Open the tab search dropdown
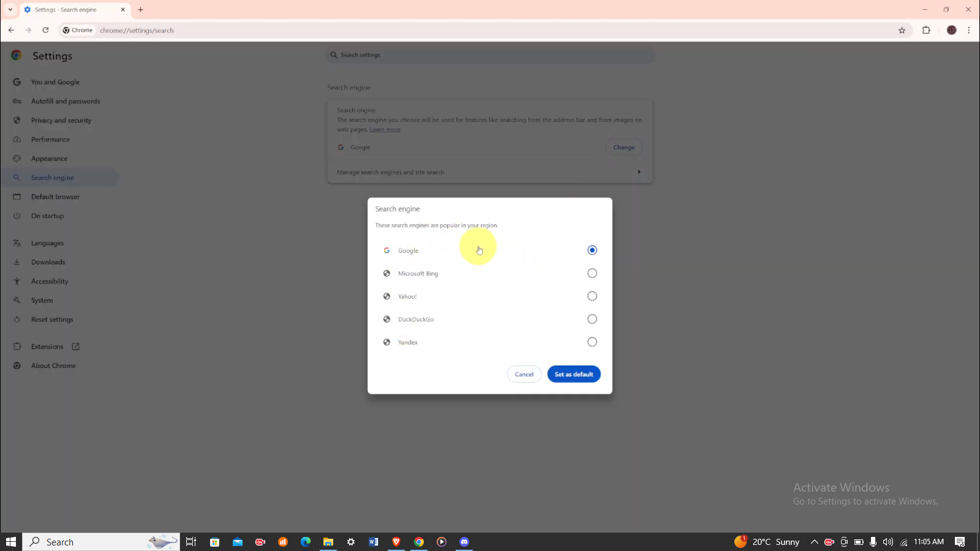 click(10, 10)
